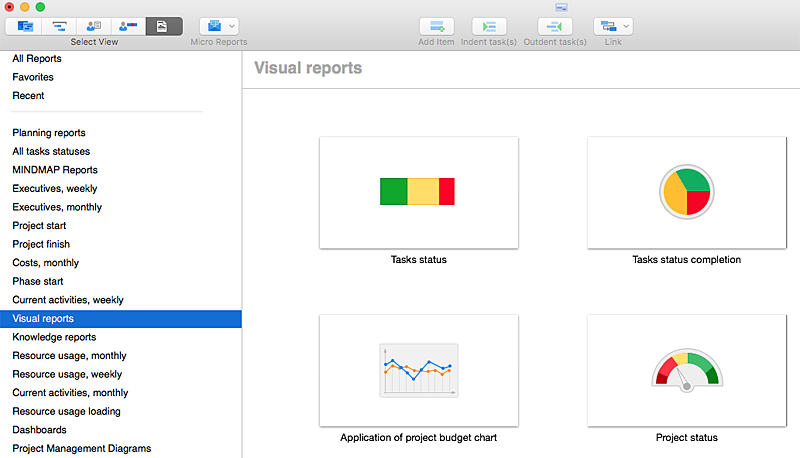This screenshot has height=458, width=800.
Task: Open Favorites in sidebar
Action: (x=33, y=77)
